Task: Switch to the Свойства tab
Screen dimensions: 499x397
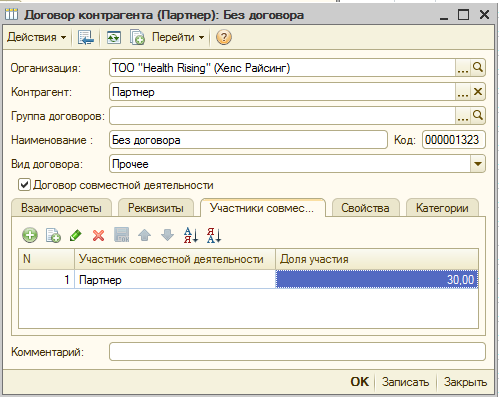Action: click(x=365, y=208)
